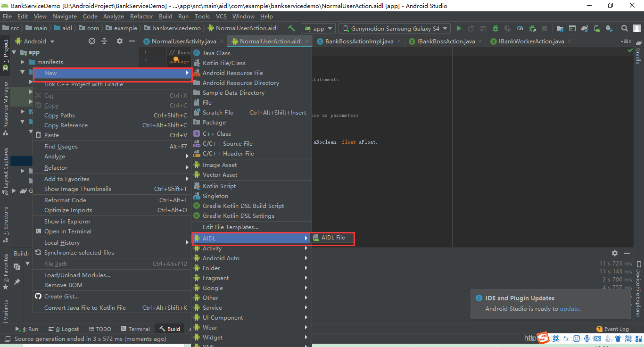This screenshot has height=347, width=644.
Task: Click the user account avatar icon
Action: [637, 28]
